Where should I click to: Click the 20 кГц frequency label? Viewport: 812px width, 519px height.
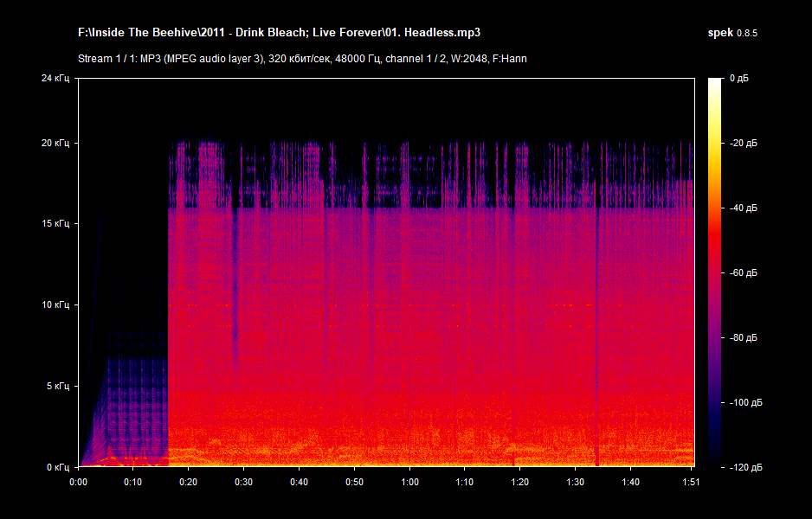coord(55,143)
